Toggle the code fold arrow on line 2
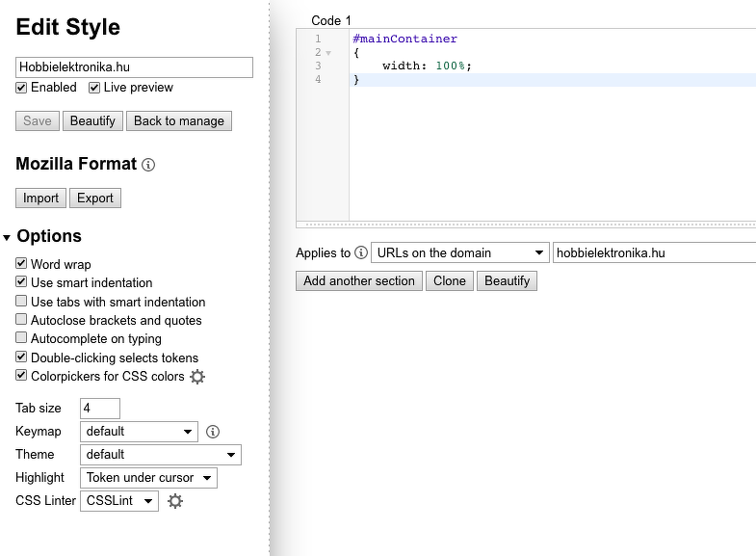 [328, 53]
